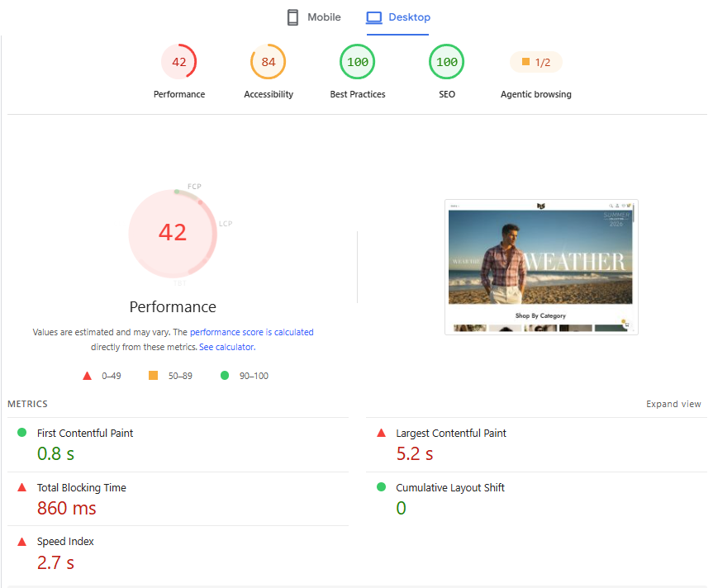Open the page screenshot thumbnail
The image size is (713, 588).
pos(541,268)
